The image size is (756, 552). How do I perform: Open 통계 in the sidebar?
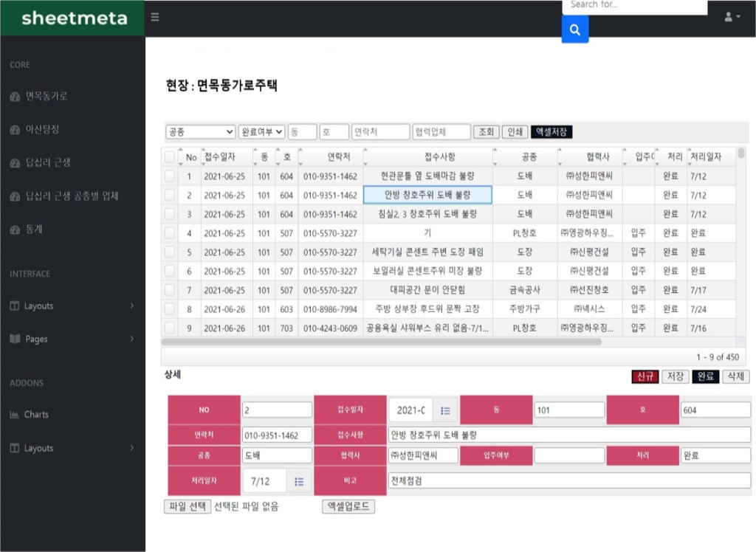tap(34, 230)
